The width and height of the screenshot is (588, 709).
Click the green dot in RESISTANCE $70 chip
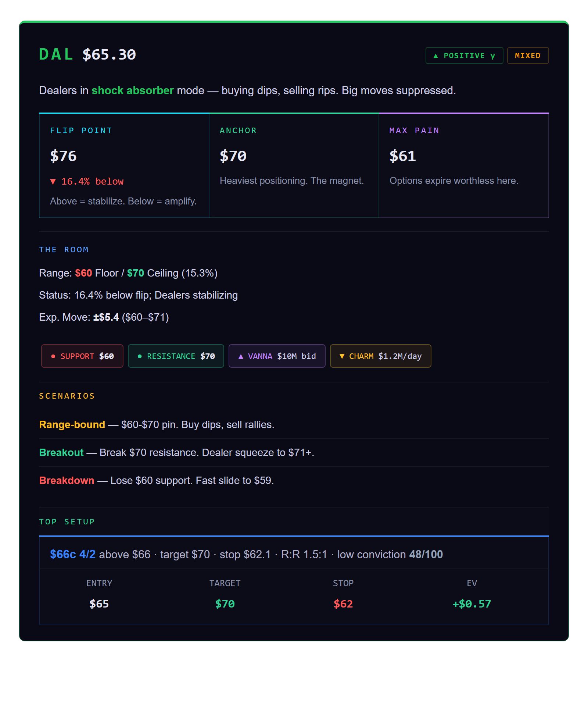point(140,356)
